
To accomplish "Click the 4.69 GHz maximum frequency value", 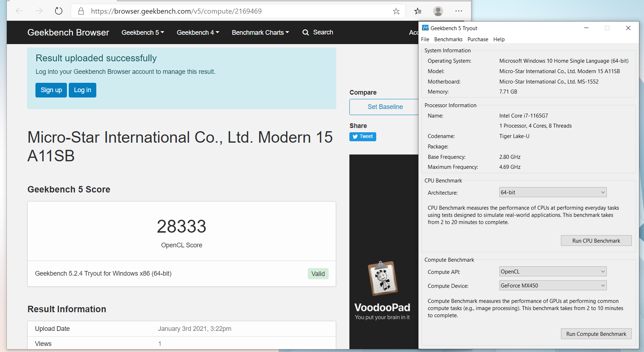I will click(510, 167).
